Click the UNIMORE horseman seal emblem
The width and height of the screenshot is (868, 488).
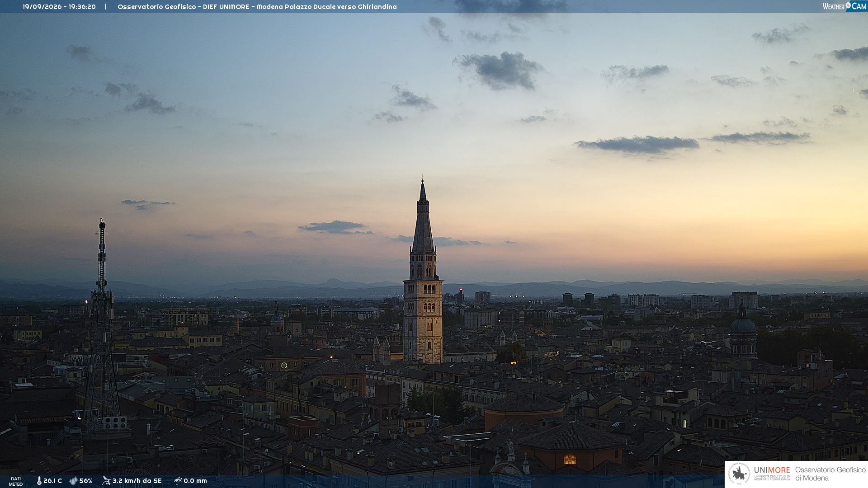point(740,474)
